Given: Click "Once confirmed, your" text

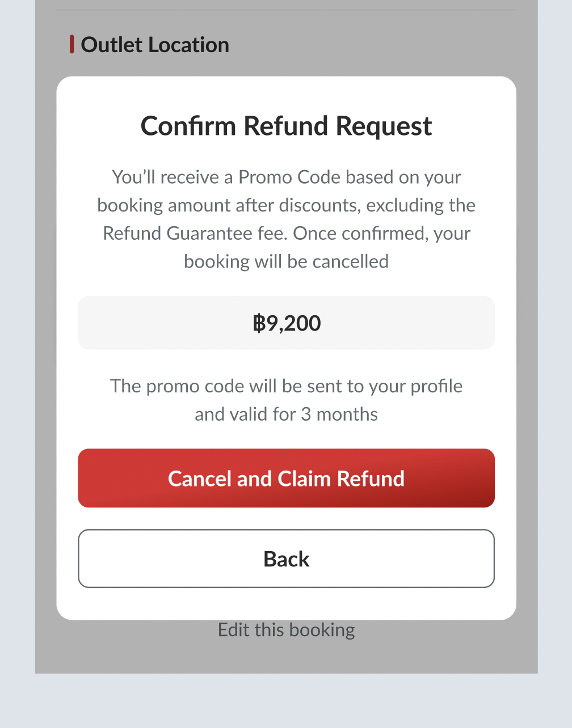Looking at the screenshot, I should click(381, 234).
